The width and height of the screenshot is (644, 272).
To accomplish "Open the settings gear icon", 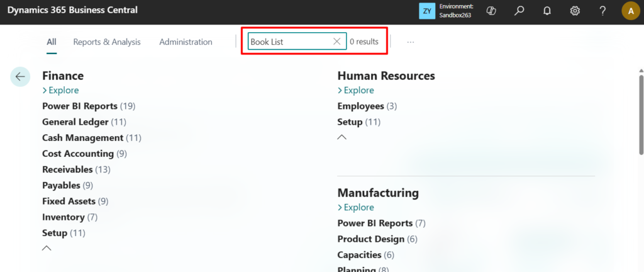I will (x=575, y=11).
